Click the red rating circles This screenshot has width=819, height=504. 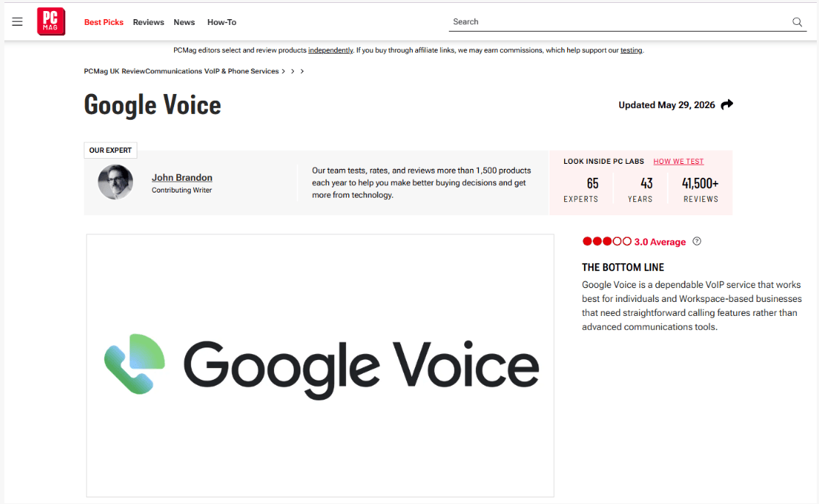tap(607, 241)
